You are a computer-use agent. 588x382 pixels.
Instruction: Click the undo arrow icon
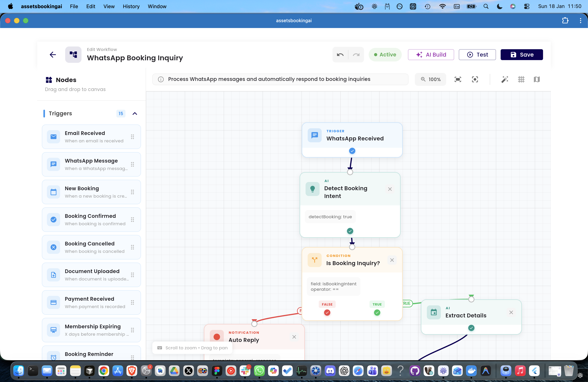point(340,55)
